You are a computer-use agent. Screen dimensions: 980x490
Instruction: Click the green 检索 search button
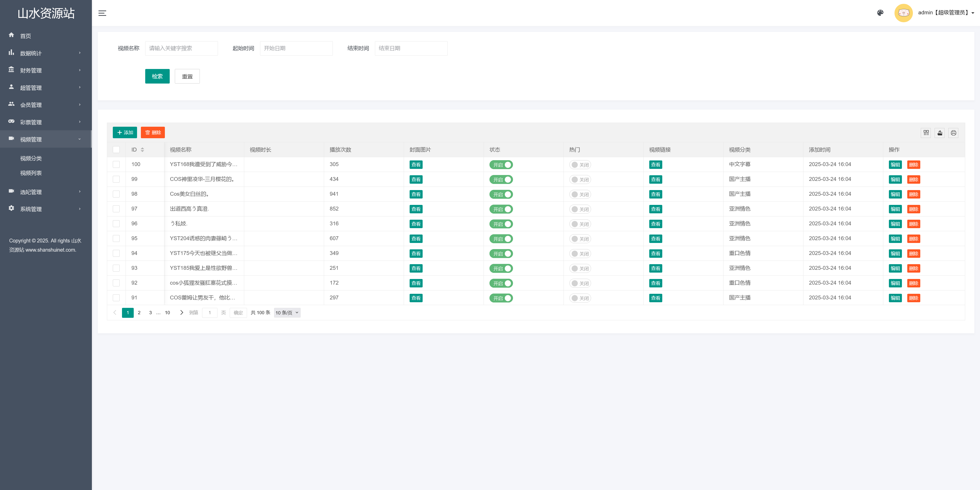click(157, 76)
